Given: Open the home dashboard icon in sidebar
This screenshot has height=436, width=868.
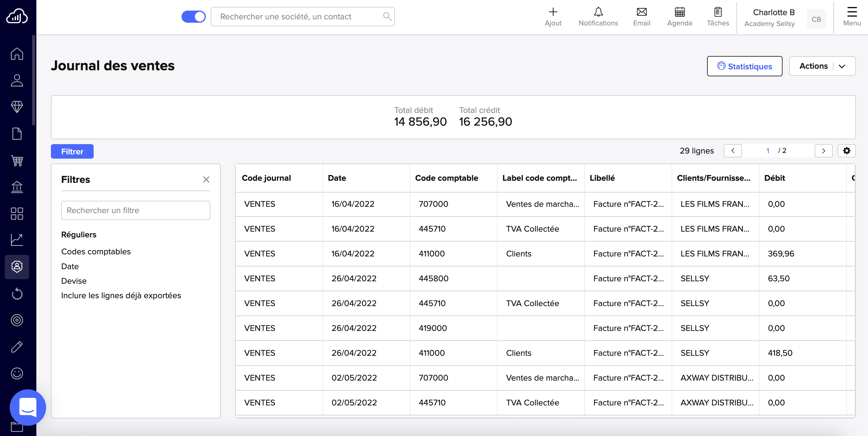Looking at the screenshot, I should click(x=17, y=54).
